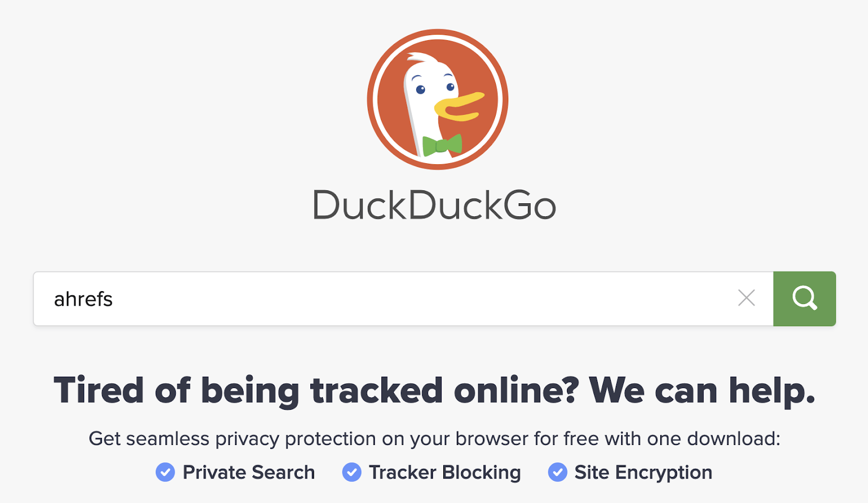This screenshot has width=868, height=503.
Task: Click the Private Search checkmark icon
Action: pos(165,472)
